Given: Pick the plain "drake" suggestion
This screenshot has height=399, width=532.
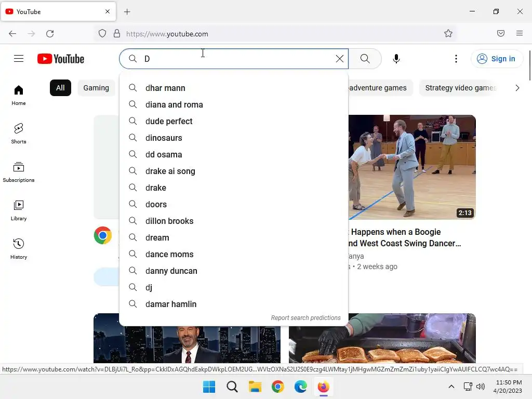Looking at the screenshot, I should pos(234,188).
